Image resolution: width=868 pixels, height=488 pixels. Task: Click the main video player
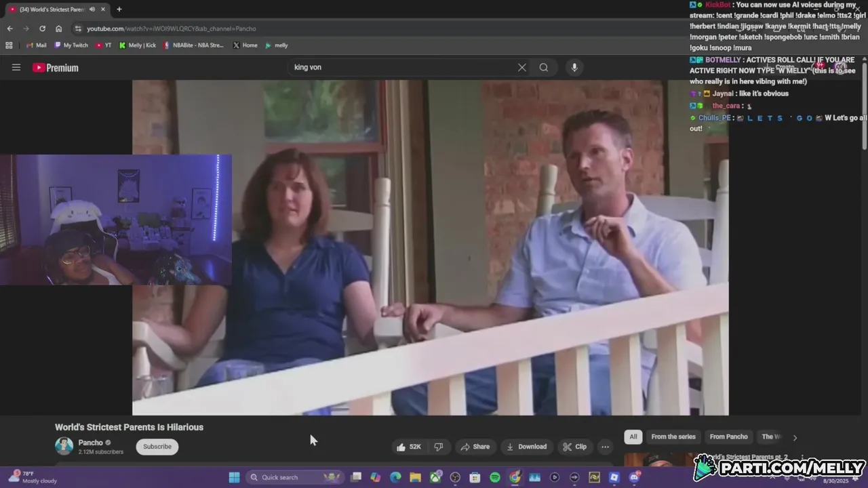(x=430, y=247)
